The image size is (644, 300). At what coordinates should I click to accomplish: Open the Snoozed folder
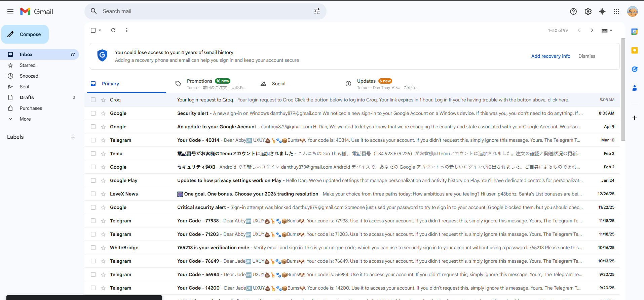point(40,76)
